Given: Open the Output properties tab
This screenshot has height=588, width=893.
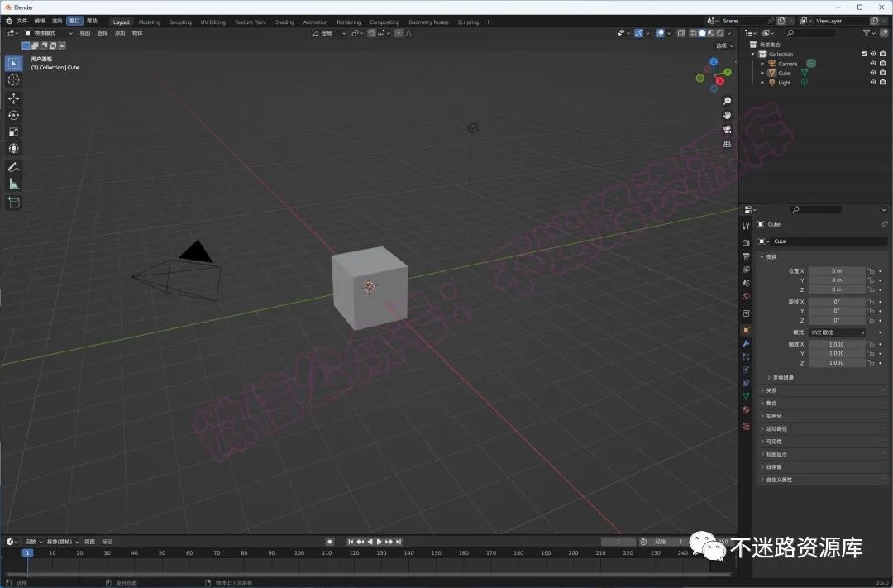Looking at the screenshot, I should [x=746, y=256].
